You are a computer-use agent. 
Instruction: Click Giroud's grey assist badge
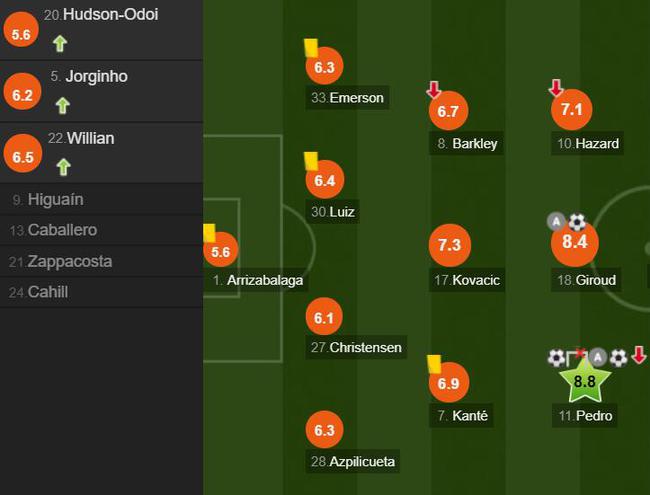(x=556, y=221)
